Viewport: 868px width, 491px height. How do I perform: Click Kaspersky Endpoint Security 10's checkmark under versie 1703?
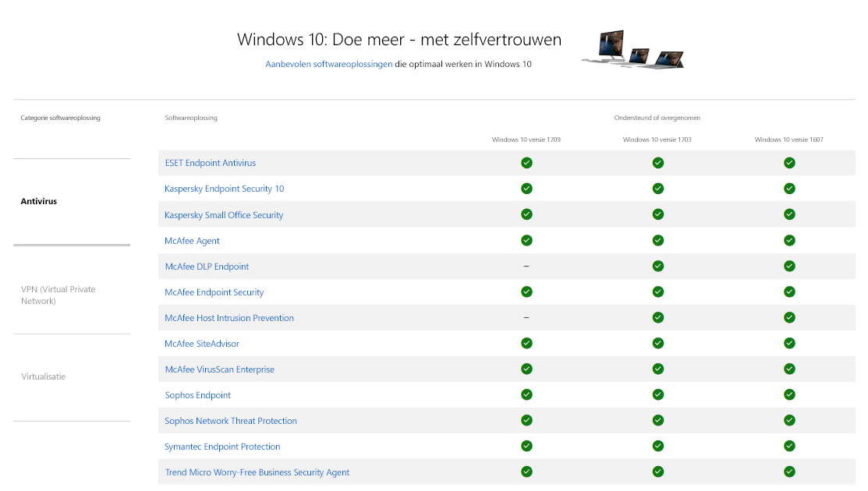[657, 189]
